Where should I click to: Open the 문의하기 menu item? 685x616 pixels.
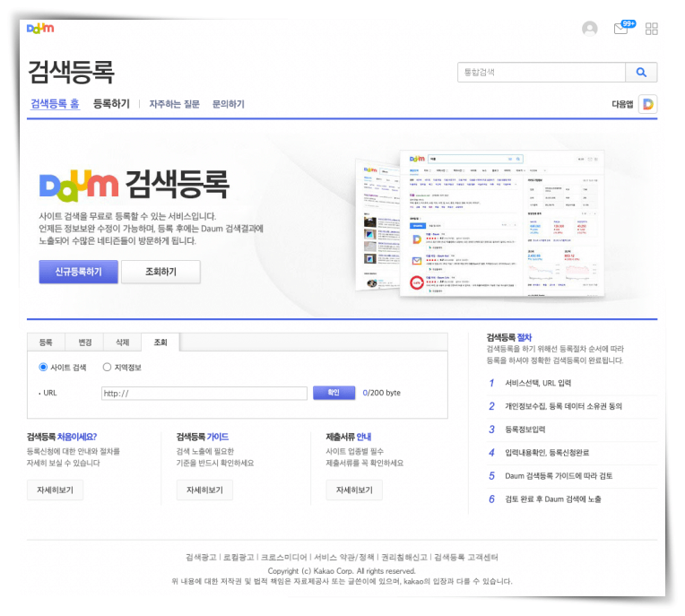point(228,104)
